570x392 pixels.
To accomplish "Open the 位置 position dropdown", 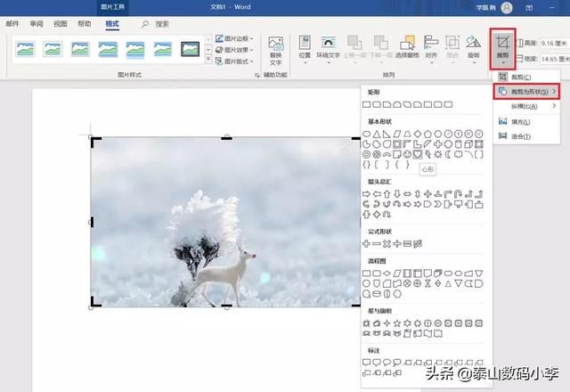I will (x=305, y=50).
